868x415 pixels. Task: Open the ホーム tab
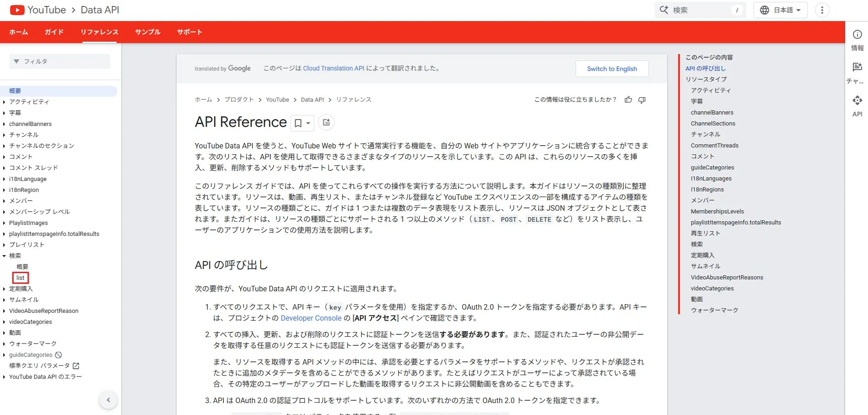(x=19, y=32)
